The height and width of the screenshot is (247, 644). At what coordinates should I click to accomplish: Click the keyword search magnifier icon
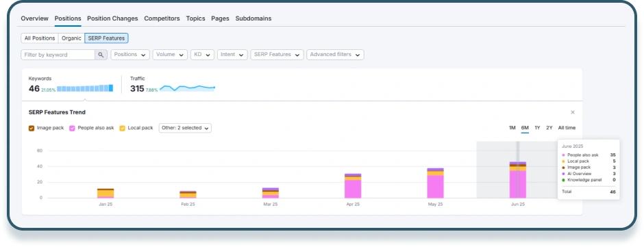pos(101,55)
